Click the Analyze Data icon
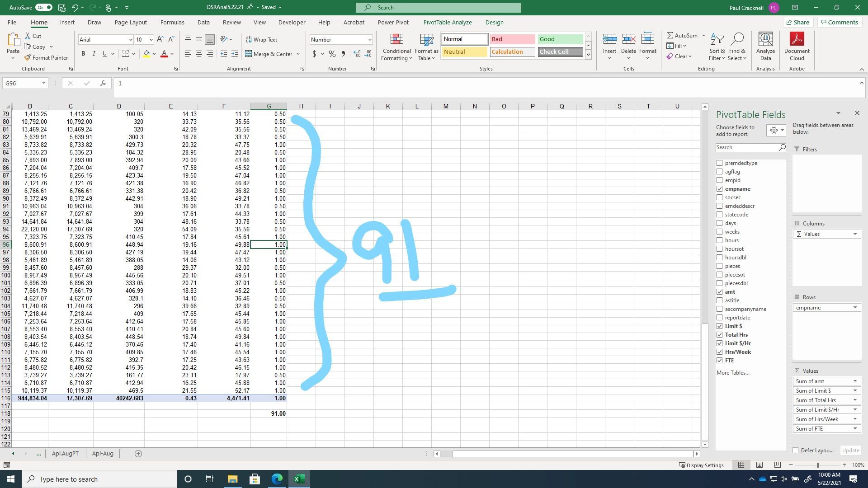 [x=765, y=40]
